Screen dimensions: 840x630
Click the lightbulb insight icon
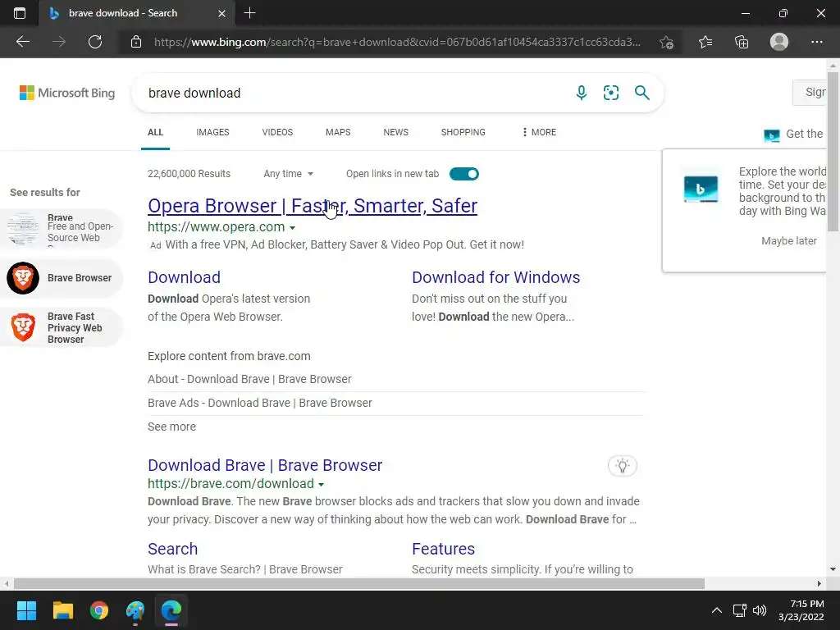(x=622, y=466)
